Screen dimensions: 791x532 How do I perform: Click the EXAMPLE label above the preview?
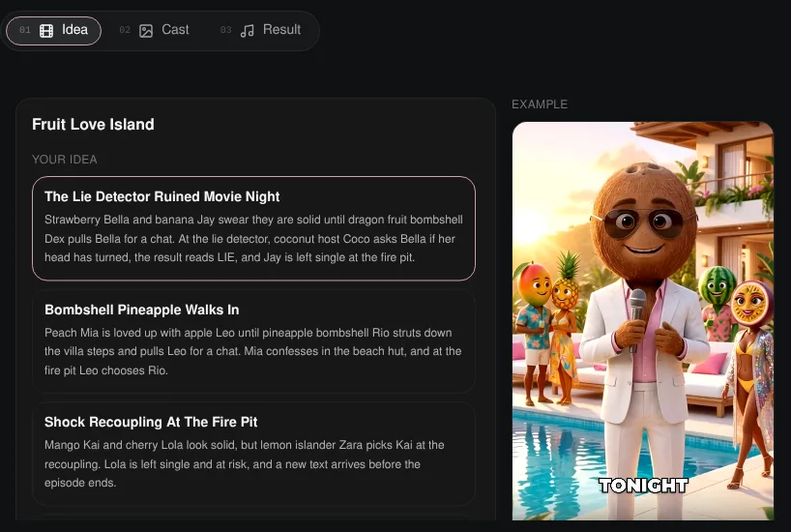tap(540, 104)
